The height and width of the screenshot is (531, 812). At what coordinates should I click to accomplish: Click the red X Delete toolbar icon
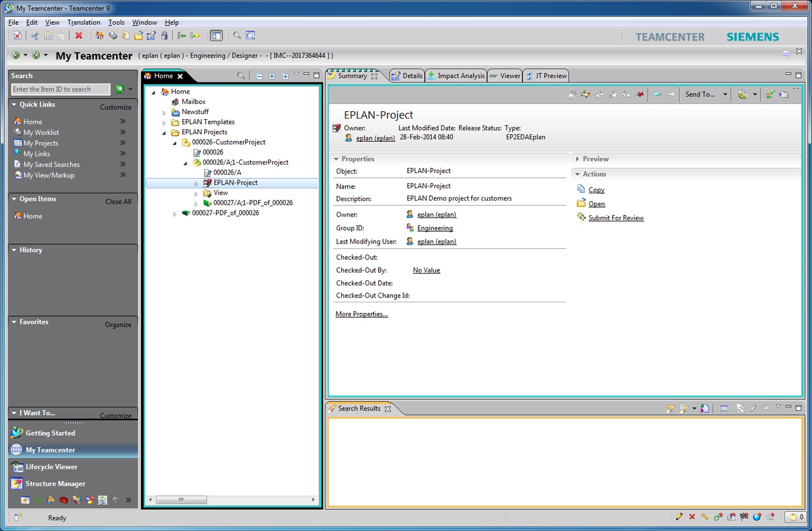[x=79, y=36]
